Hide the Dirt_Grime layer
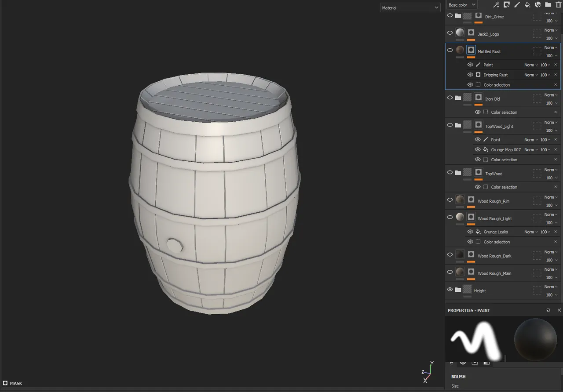563x392 pixels. tap(450, 15)
